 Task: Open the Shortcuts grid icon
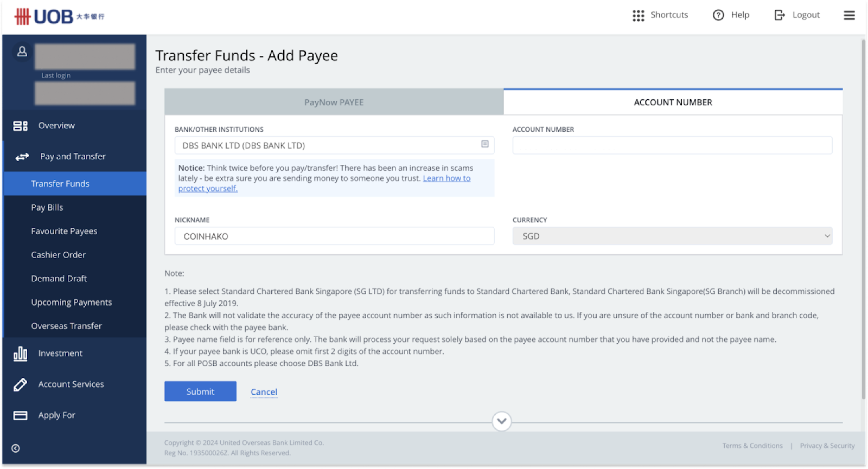(639, 16)
